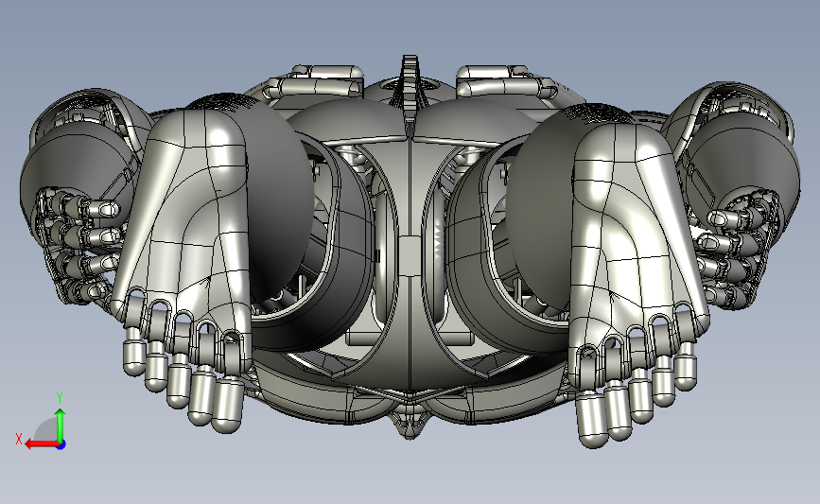Click the red X axis arrow on triad
This screenshot has height=504, width=820.
41,444
